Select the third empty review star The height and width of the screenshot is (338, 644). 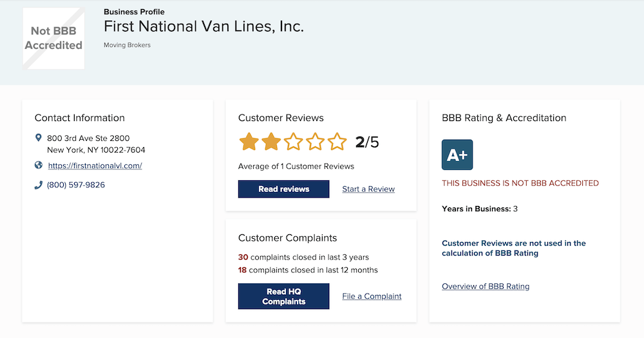[293, 142]
